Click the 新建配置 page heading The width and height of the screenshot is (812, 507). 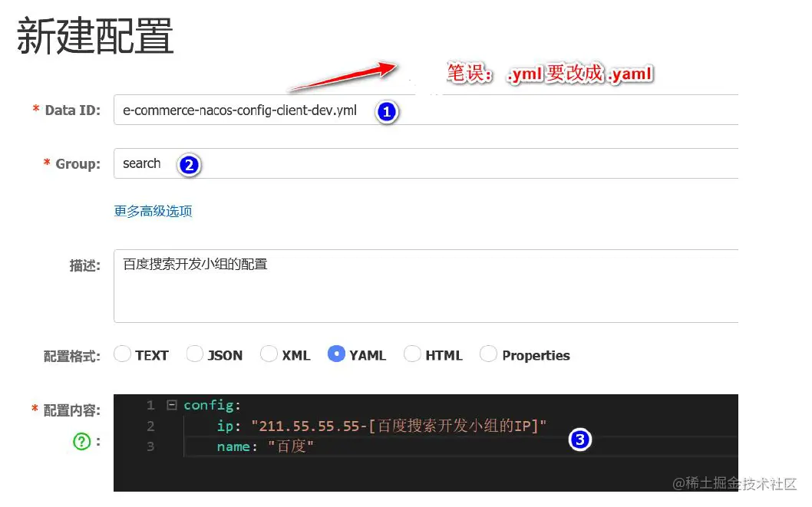[x=95, y=36]
